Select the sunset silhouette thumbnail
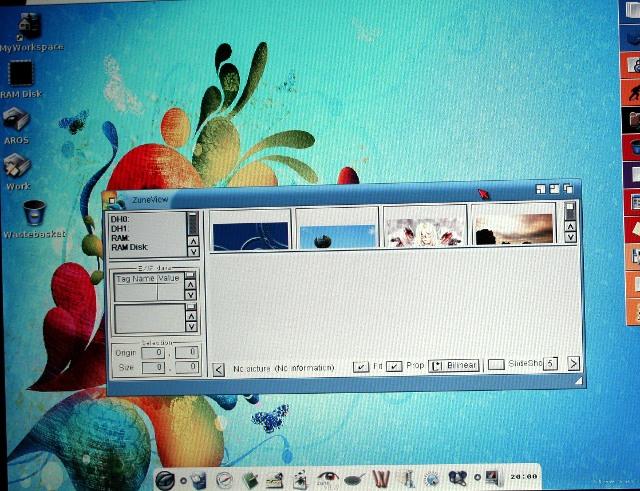The height and width of the screenshot is (491, 640). point(513,229)
